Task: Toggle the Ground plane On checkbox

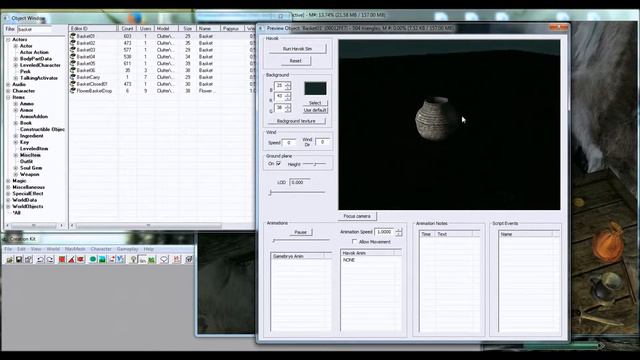Action: (278, 164)
